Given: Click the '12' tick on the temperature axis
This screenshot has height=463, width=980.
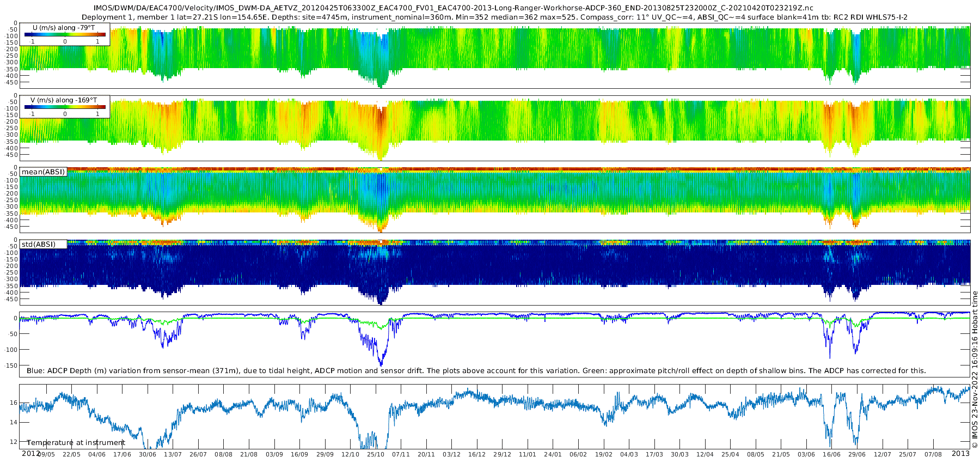Looking at the screenshot, I should click(x=14, y=442).
